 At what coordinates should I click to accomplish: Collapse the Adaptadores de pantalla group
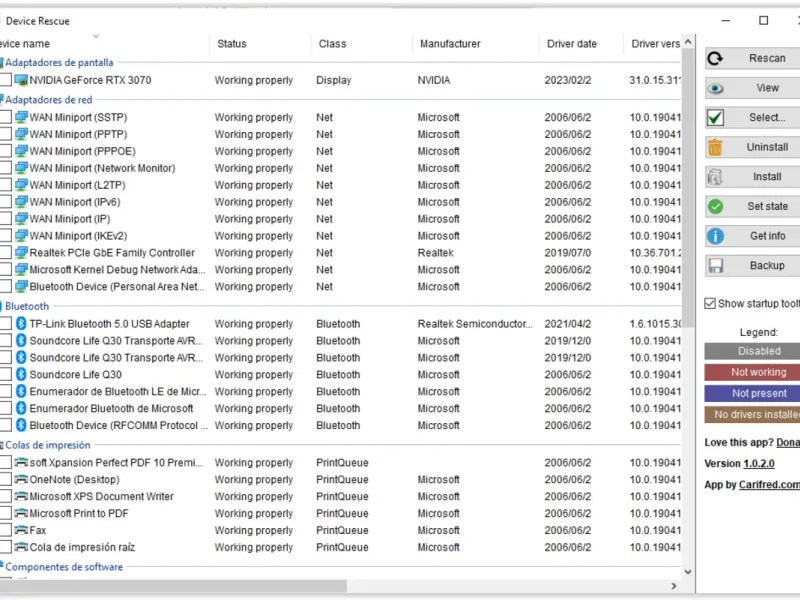(x=59, y=62)
